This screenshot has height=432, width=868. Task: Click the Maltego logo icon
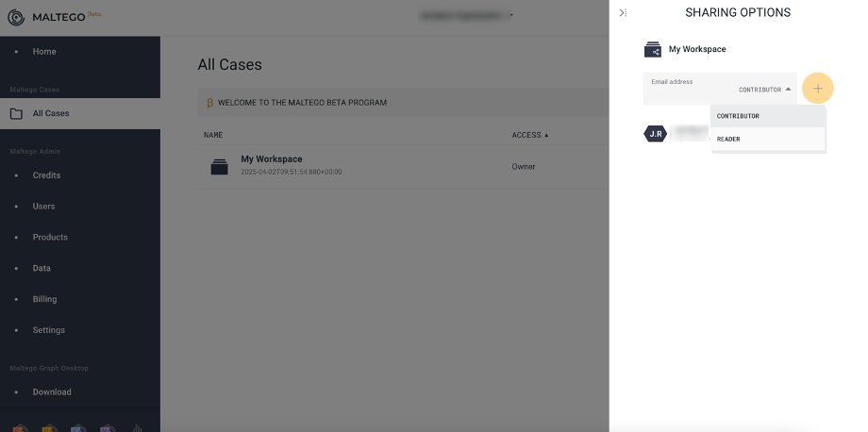click(x=16, y=17)
